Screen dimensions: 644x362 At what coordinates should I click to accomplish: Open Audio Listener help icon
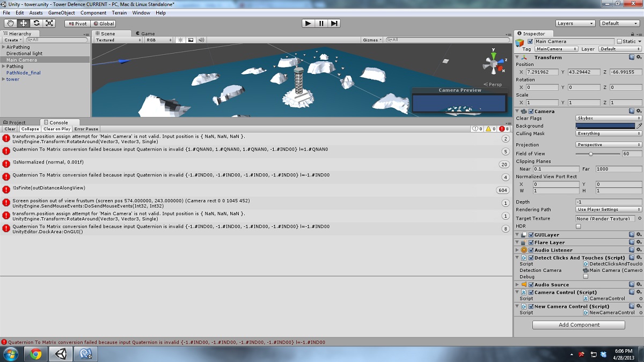click(632, 249)
